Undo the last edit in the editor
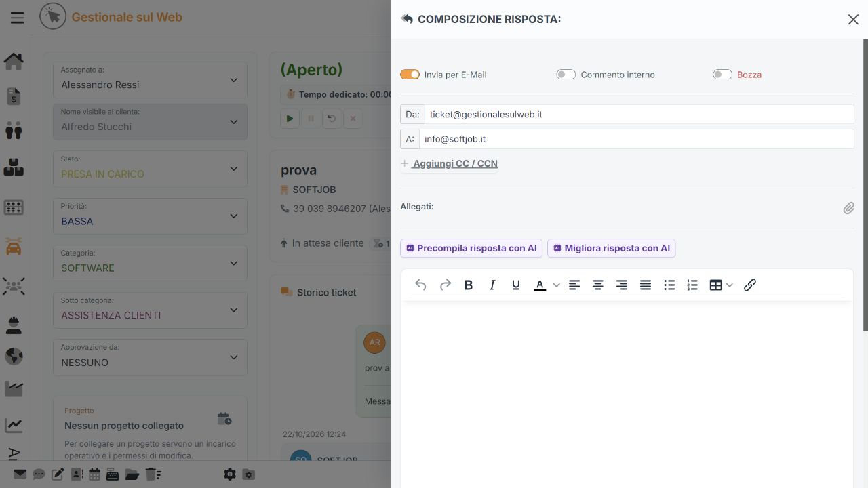868x488 pixels. coord(420,285)
